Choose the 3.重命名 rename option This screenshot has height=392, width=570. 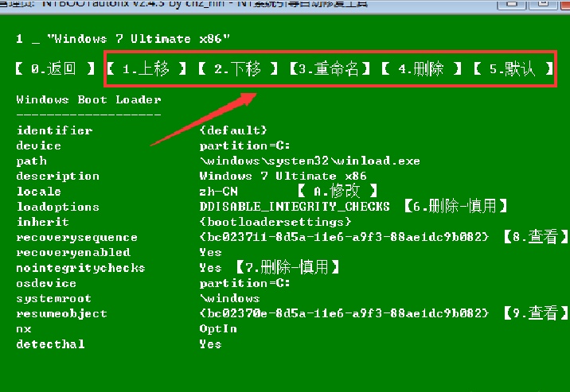tap(330, 68)
